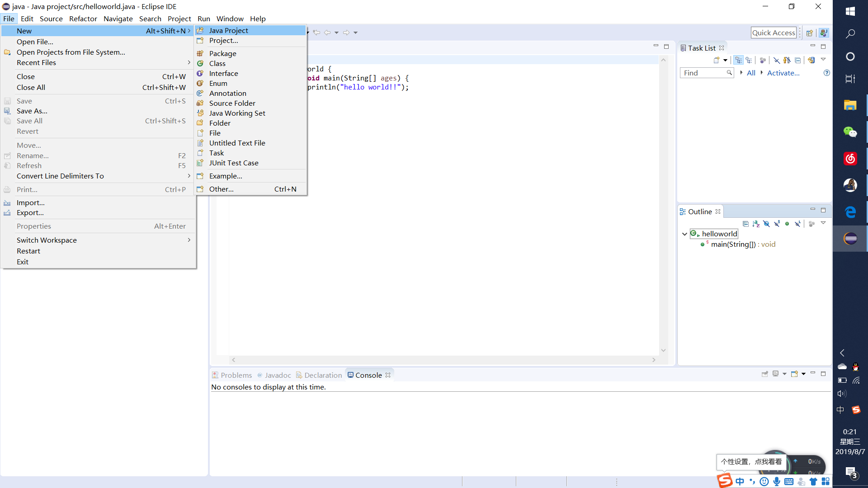Viewport: 868px width, 488px height.
Task: Choose Java Project from New submenu
Action: click(x=250, y=30)
